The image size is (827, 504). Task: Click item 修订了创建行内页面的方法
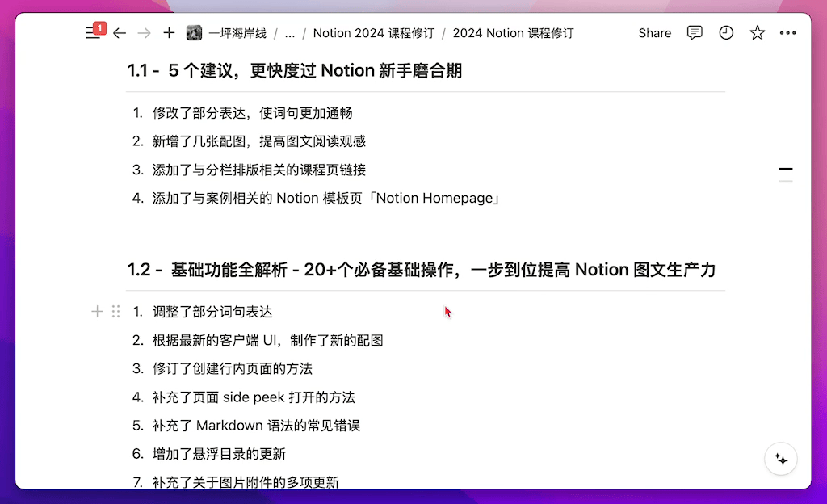pos(232,368)
